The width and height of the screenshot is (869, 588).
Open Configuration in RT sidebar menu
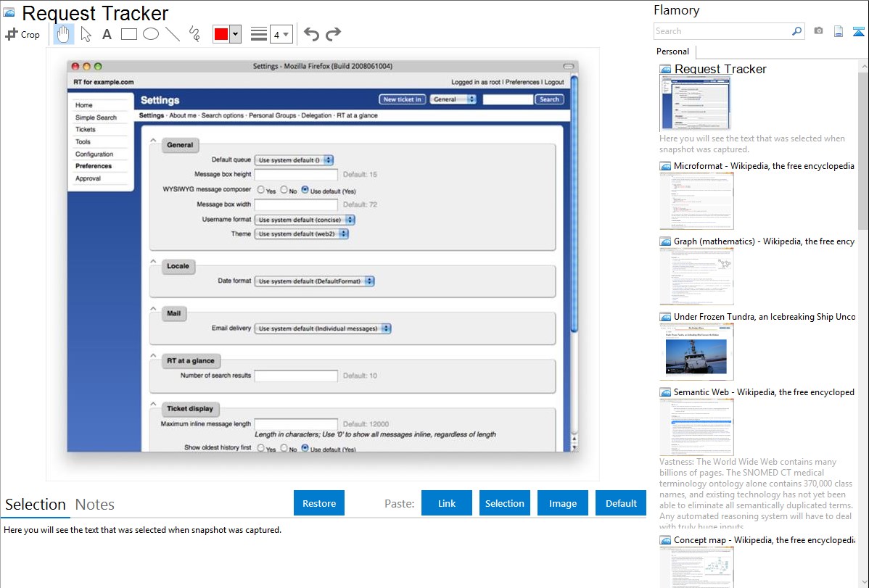(x=94, y=154)
